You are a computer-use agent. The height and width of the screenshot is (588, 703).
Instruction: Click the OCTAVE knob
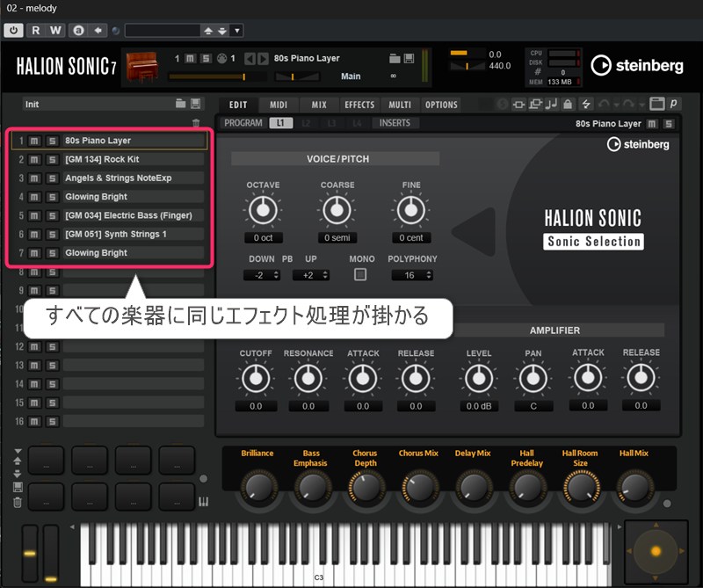263,209
